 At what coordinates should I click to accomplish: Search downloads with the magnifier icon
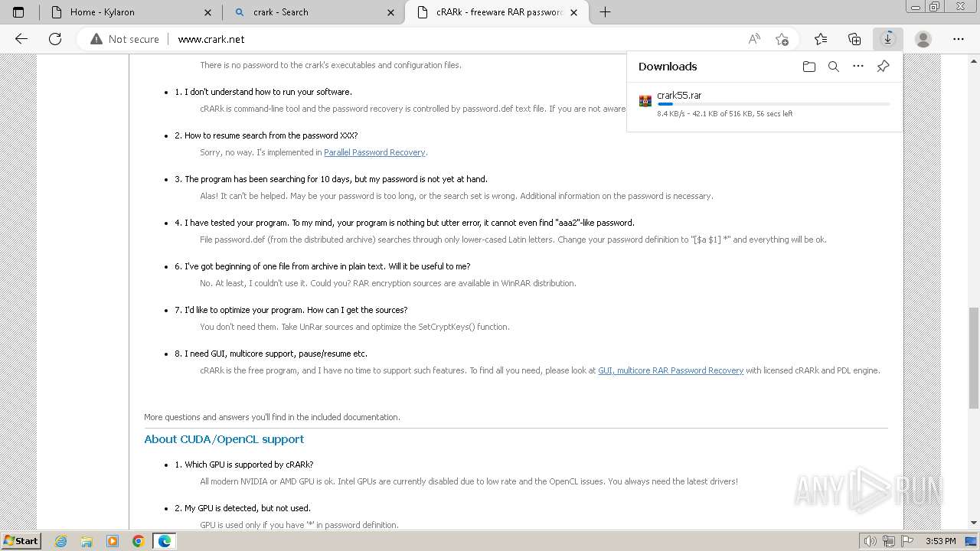click(x=834, y=67)
